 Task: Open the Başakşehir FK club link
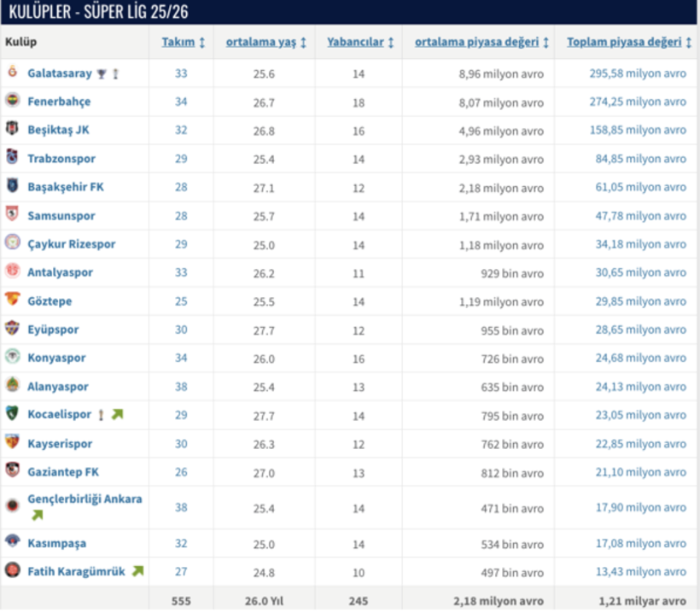66,187
